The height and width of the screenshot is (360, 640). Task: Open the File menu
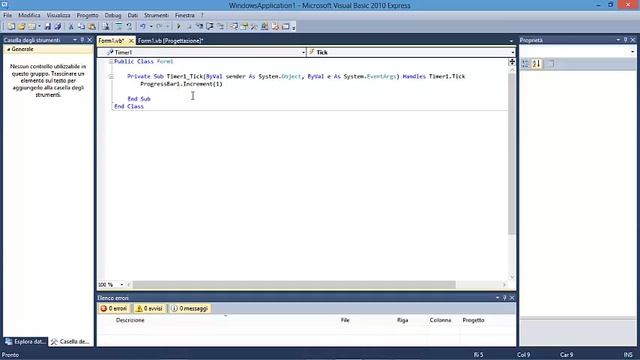(7, 15)
